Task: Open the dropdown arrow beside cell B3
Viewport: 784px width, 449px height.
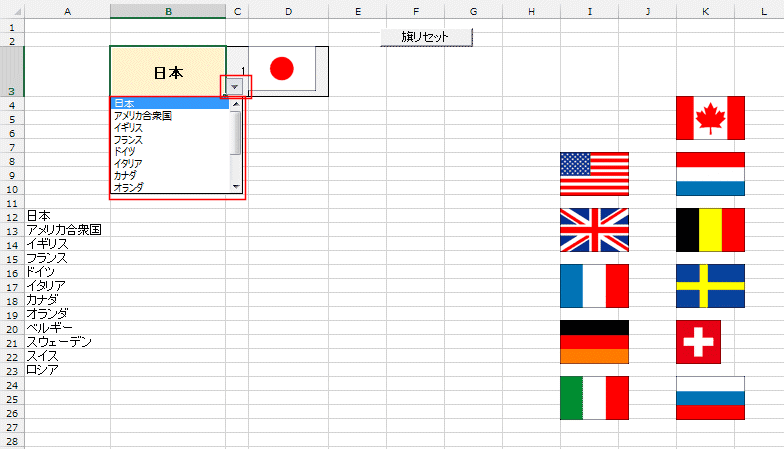Action: [x=234, y=87]
